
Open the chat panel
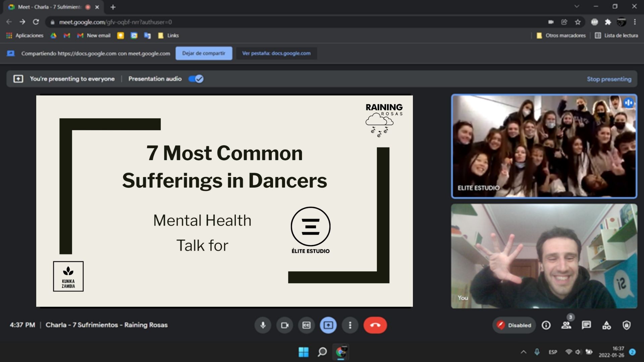pos(586,325)
